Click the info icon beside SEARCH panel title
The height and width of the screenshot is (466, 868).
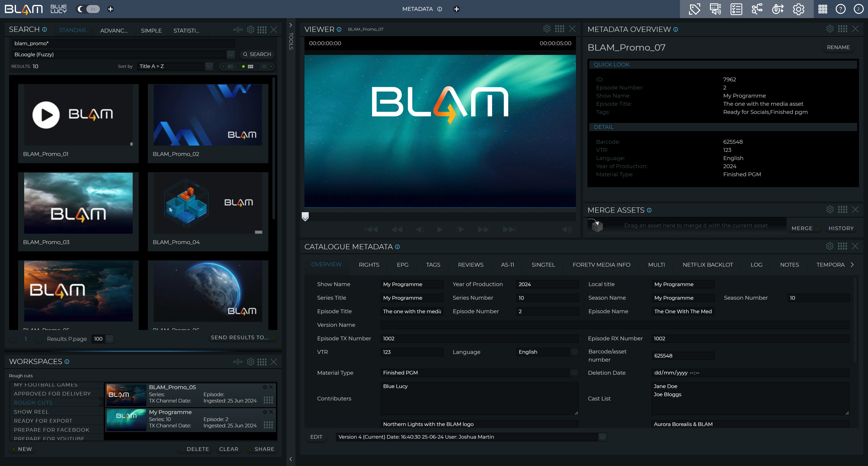pos(45,29)
